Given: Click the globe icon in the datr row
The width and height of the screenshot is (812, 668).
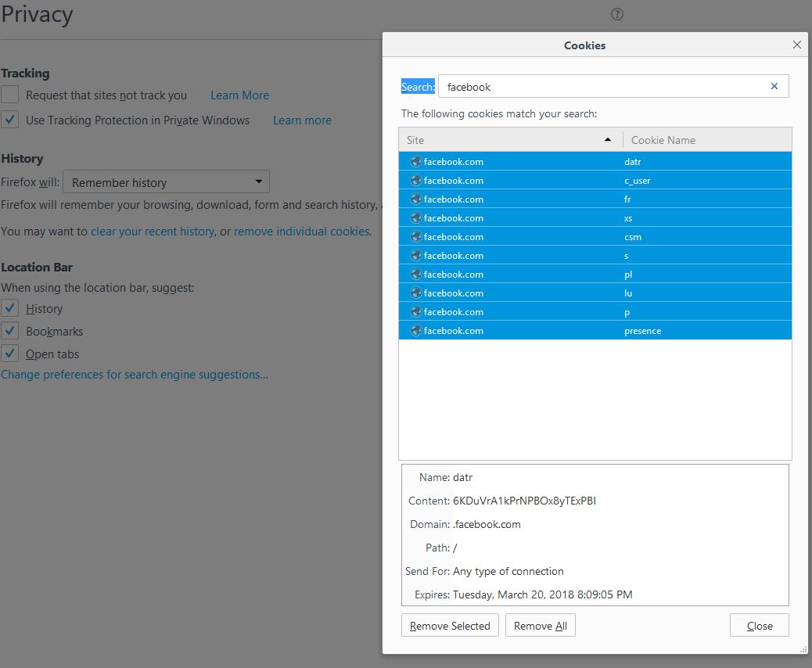Looking at the screenshot, I should click(415, 162).
